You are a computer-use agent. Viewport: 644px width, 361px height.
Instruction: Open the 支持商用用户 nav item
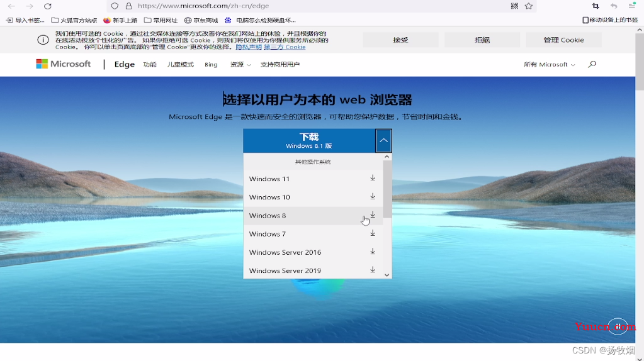click(280, 64)
